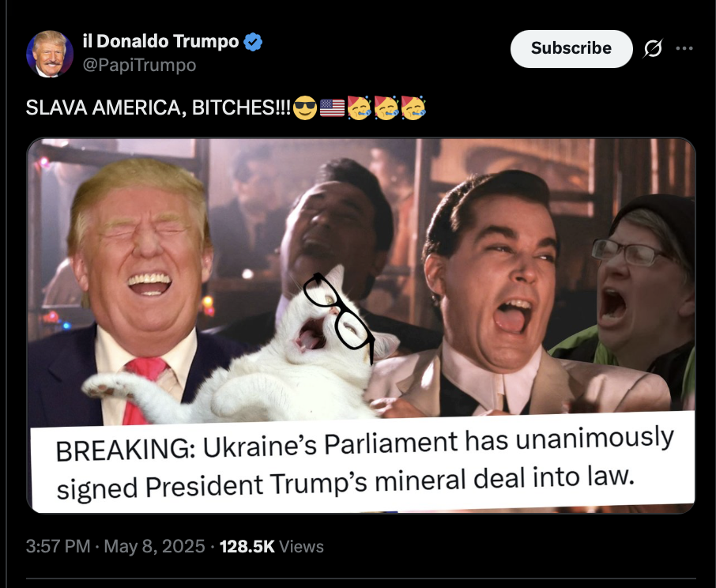Open the il Donaldo Trumpo display name link
The width and height of the screenshot is (716, 588).
click(x=160, y=42)
